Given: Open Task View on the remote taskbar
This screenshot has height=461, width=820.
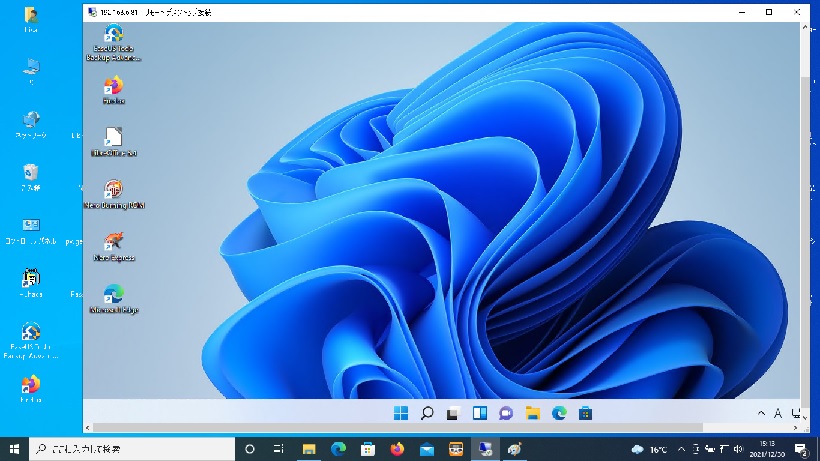Looking at the screenshot, I should pyautogui.click(x=453, y=413).
